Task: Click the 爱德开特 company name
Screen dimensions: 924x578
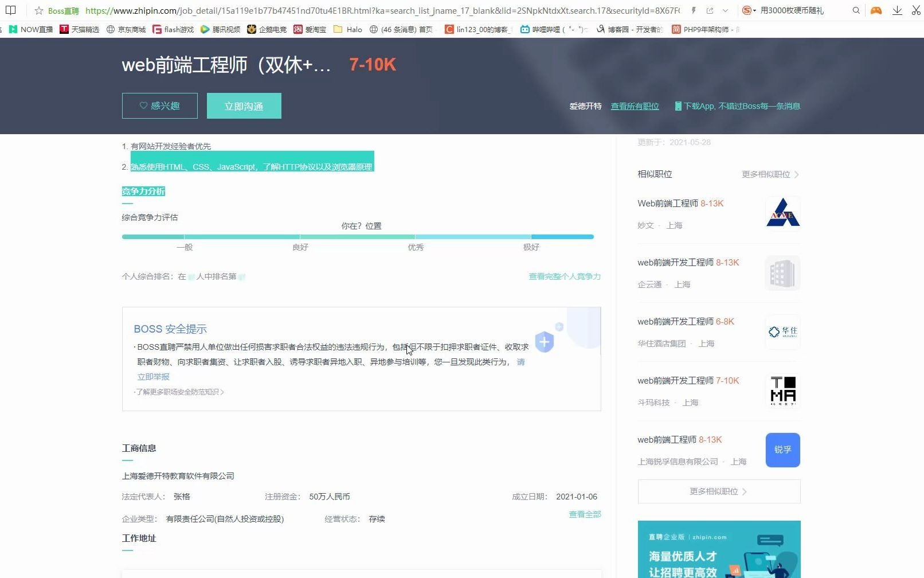Action: click(x=585, y=106)
